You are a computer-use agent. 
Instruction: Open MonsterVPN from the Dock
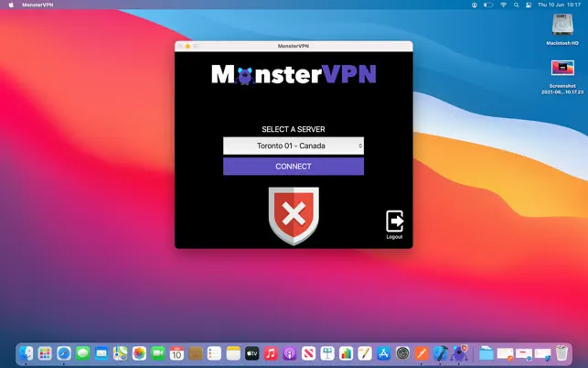click(x=459, y=353)
